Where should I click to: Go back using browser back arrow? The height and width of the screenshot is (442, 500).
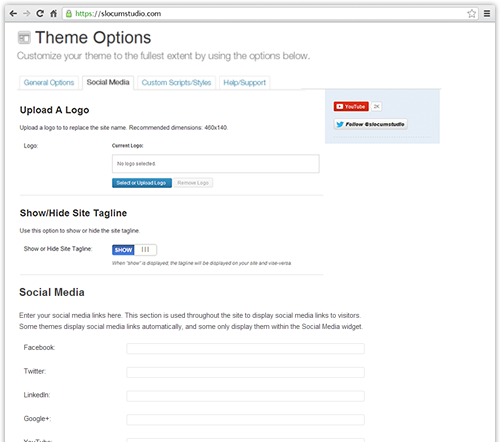coord(13,14)
